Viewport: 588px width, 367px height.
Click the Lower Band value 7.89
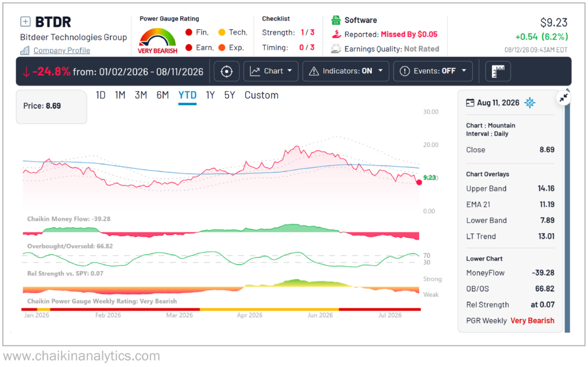pos(547,221)
